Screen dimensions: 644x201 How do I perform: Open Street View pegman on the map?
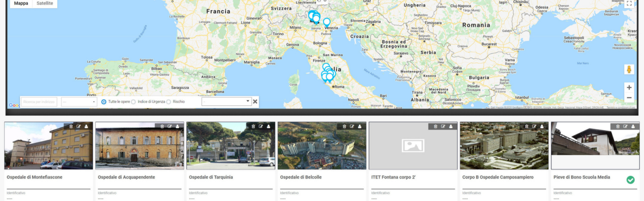[x=629, y=69]
